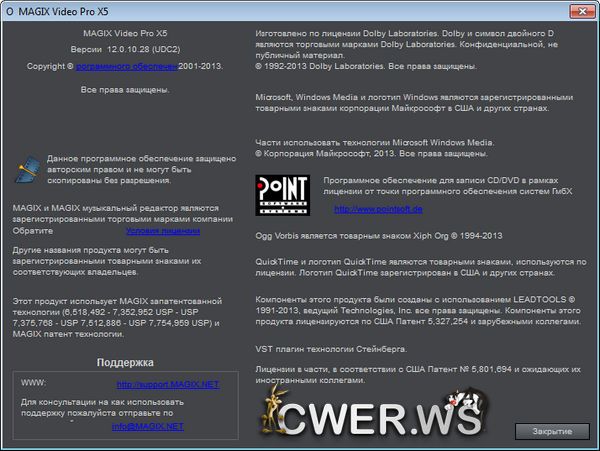This screenshot has width=600, height=451.
Task: Click the MAGIX icon in the title bar
Action: [10, 10]
